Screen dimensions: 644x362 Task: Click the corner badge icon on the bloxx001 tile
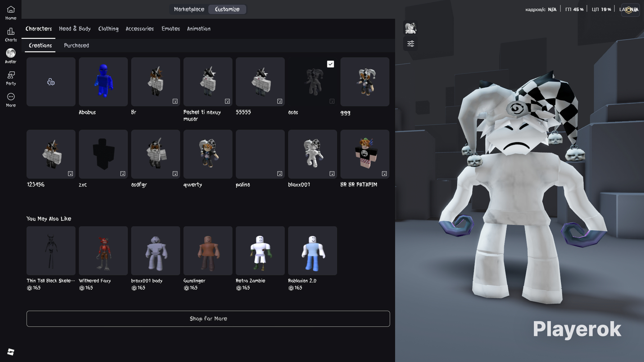(x=332, y=174)
